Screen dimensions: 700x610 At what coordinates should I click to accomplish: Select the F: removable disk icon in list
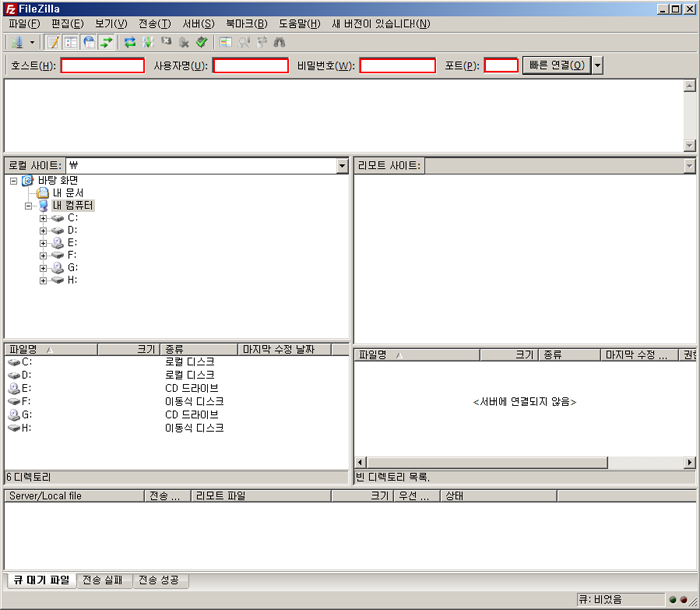point(14,401)
